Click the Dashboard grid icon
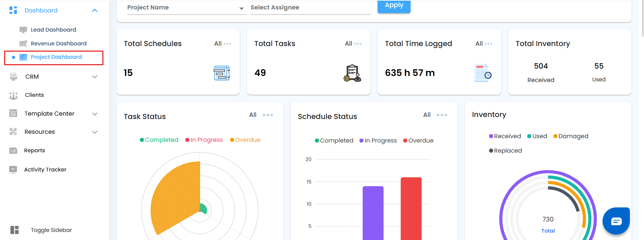 click(x=13, y=10)
